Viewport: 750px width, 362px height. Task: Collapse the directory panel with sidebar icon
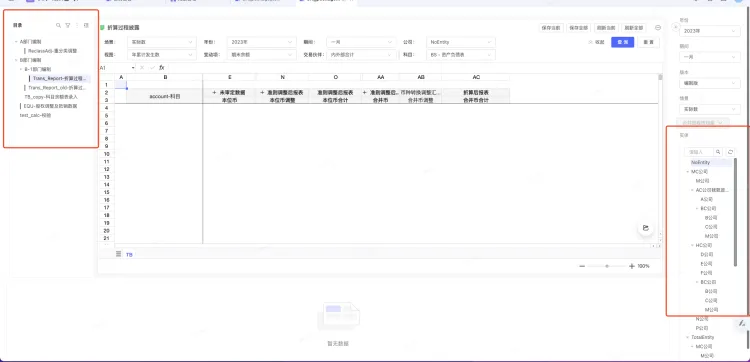pyautogui.click(x=86, y=25)
